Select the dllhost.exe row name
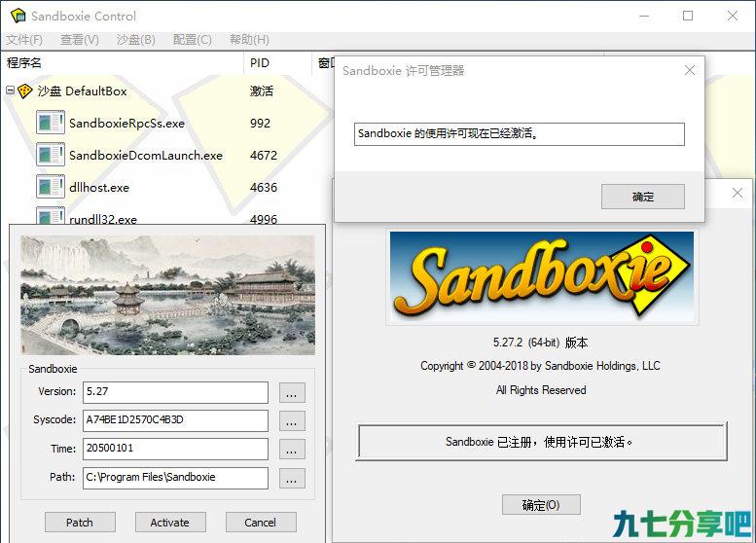This screenshot has height=543, width=756. pos(99,187)
